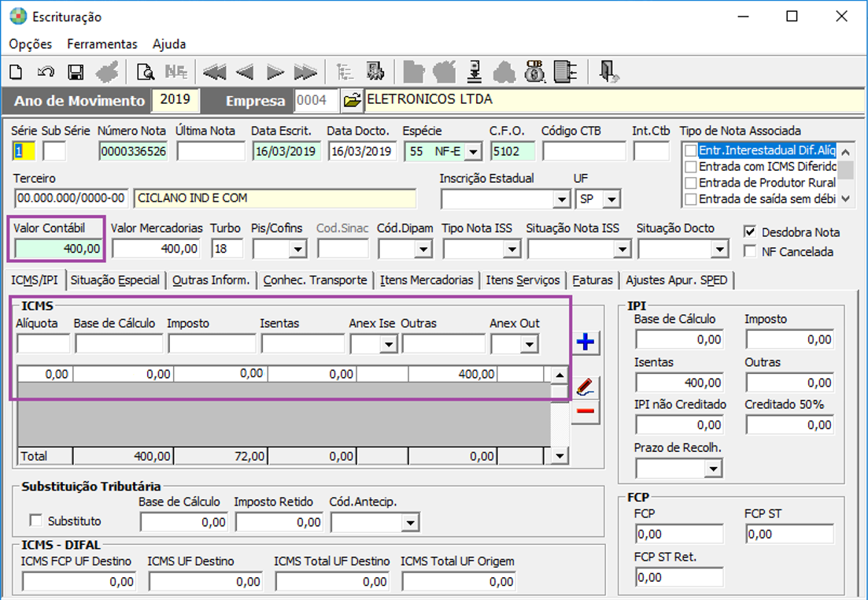Click the download-to-tray arrow icon

pyautogui.click(x=475, y=72)
